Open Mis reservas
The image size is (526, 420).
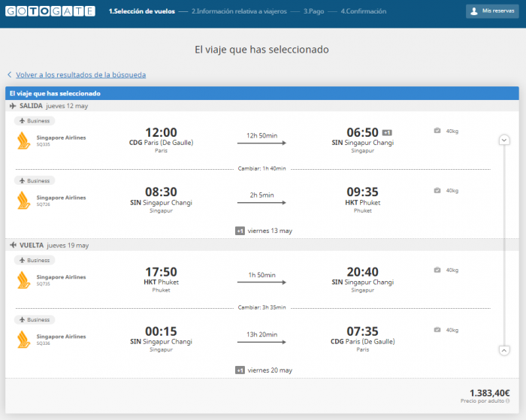pyautogui.click(x=492, y=11)
